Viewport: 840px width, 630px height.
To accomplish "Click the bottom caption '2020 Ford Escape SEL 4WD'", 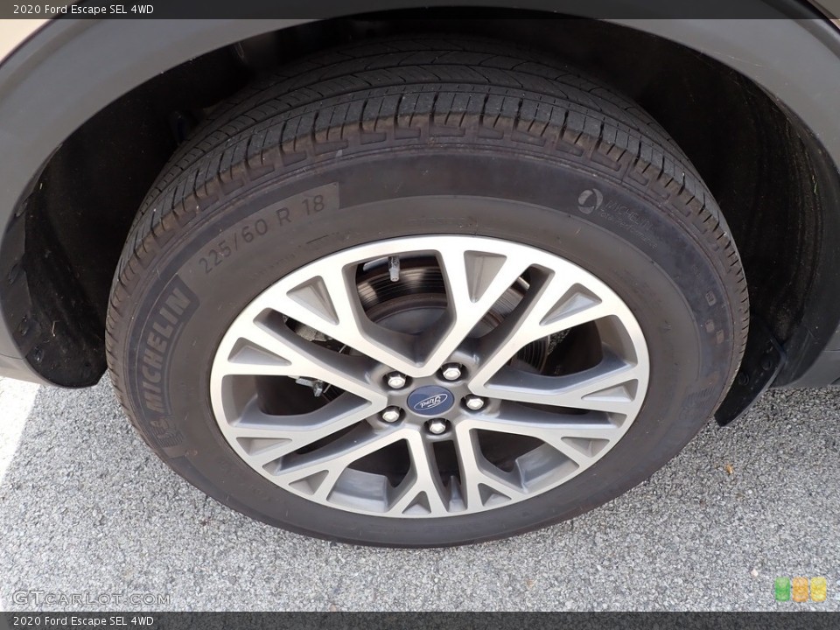I will click(83, 621).
